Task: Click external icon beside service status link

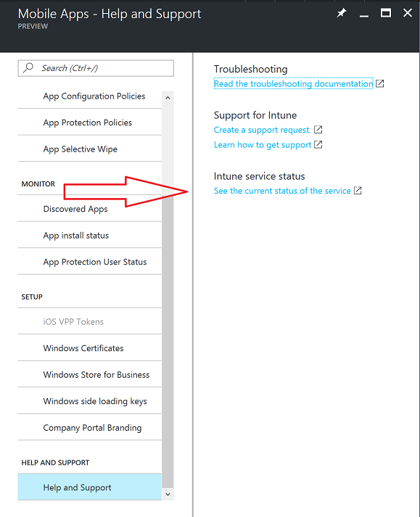Action: point(358,191)
